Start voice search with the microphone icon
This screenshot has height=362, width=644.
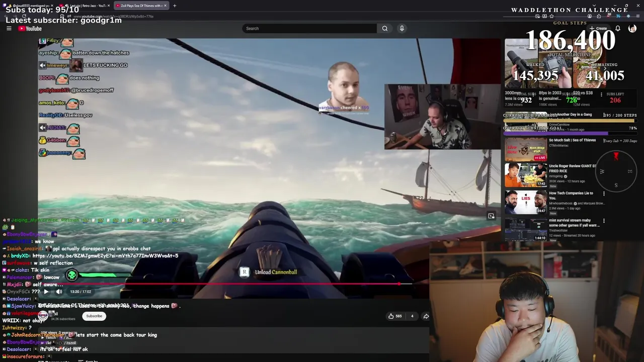[x=401, y=29]
